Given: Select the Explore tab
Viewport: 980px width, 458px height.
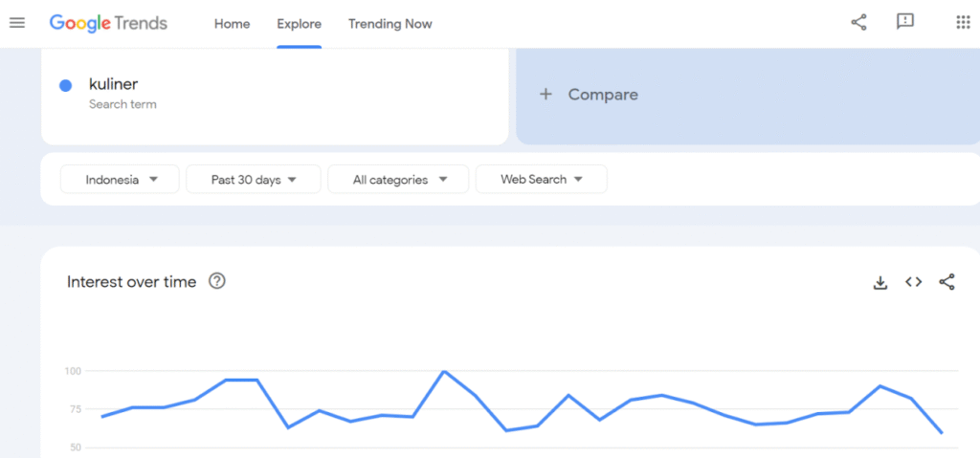Looking at the screenshot, I should (x=299, y=24).
